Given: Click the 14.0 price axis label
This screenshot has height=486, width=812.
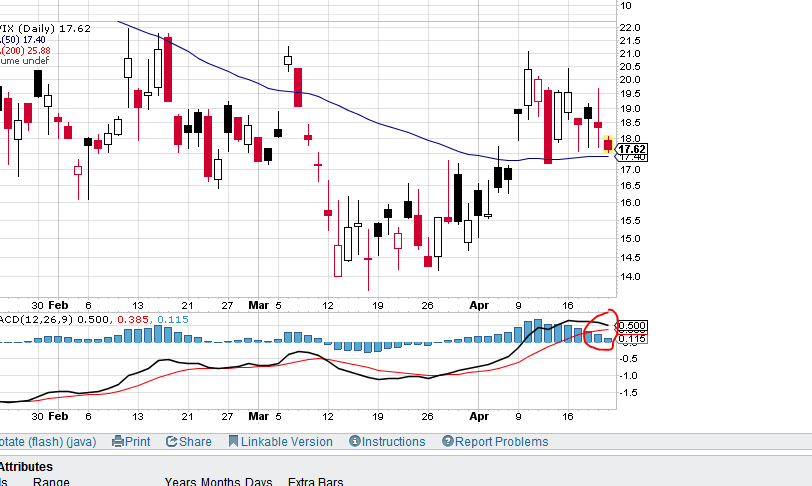Looking at the screenshot, I should pos(630,277).
